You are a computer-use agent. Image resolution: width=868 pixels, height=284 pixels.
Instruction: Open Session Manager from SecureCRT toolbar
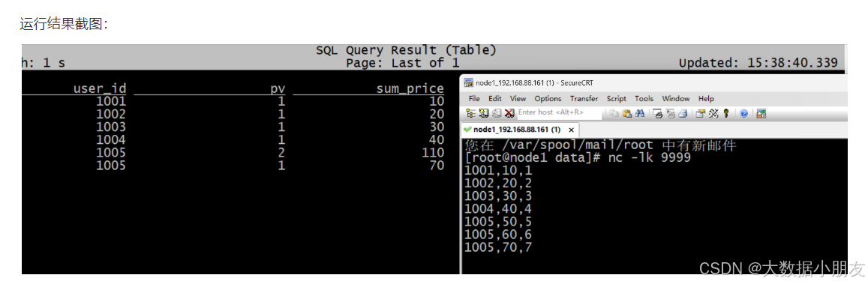point(470,113)
